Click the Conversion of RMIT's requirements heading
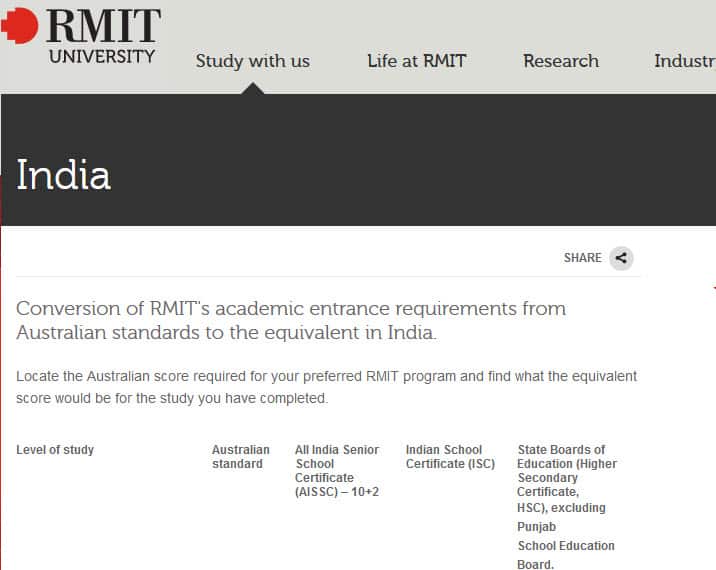The image size is (716, 570). point(291,320)
